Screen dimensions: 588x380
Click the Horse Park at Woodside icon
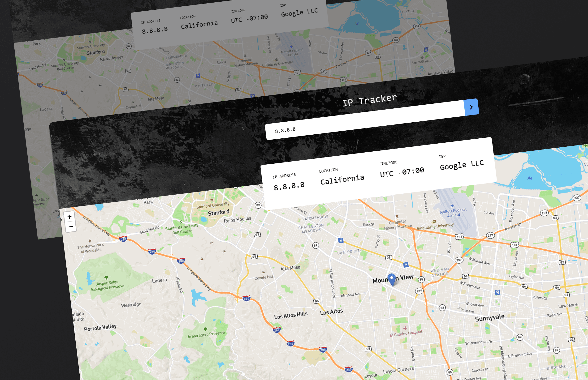click(x=90, y=240)
